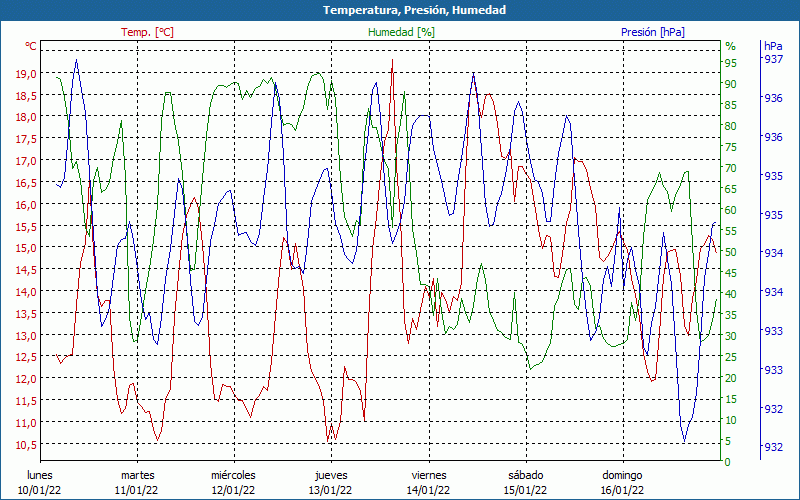Select the red Temp. [°C] legend label
Screen dimensions: 800x500
(147, 32)
